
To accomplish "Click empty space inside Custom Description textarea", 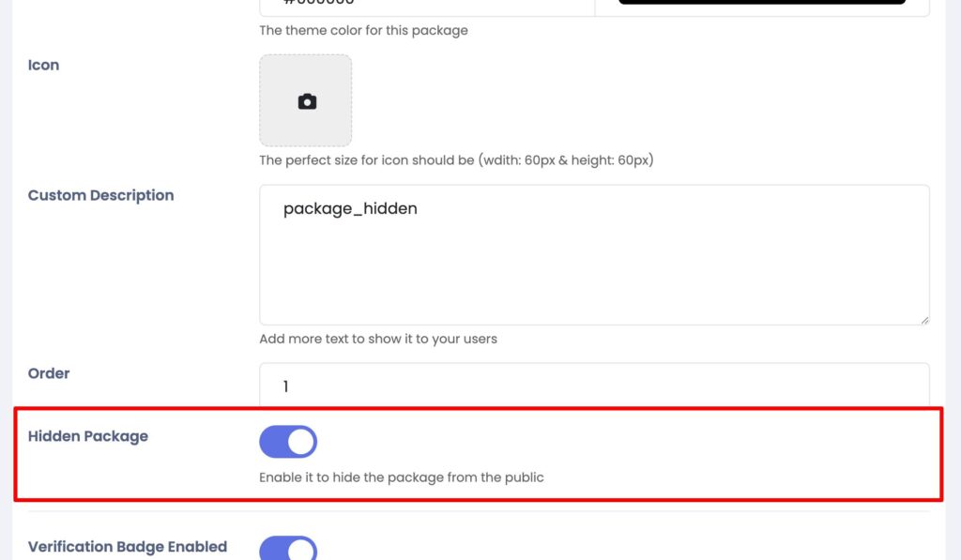I will 594,272.
